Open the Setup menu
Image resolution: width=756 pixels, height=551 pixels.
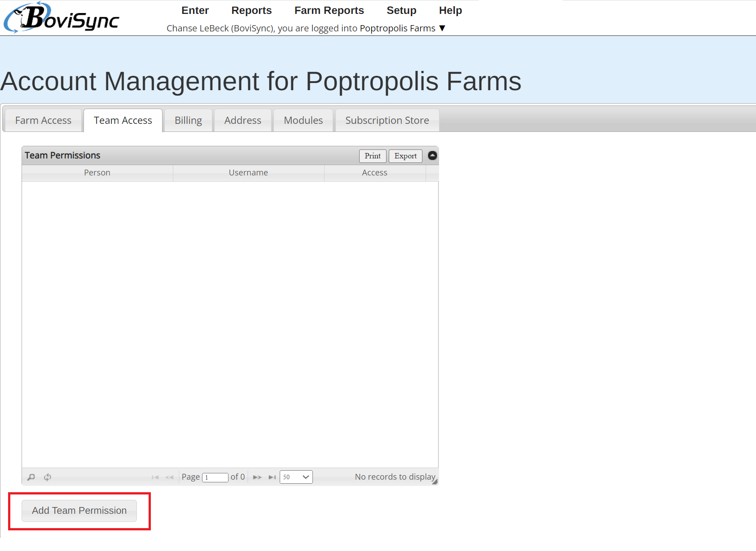click(401, 10)
